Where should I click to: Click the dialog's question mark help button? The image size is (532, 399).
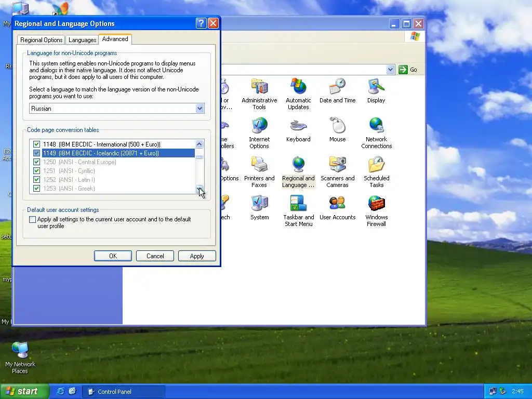[201, 23]
